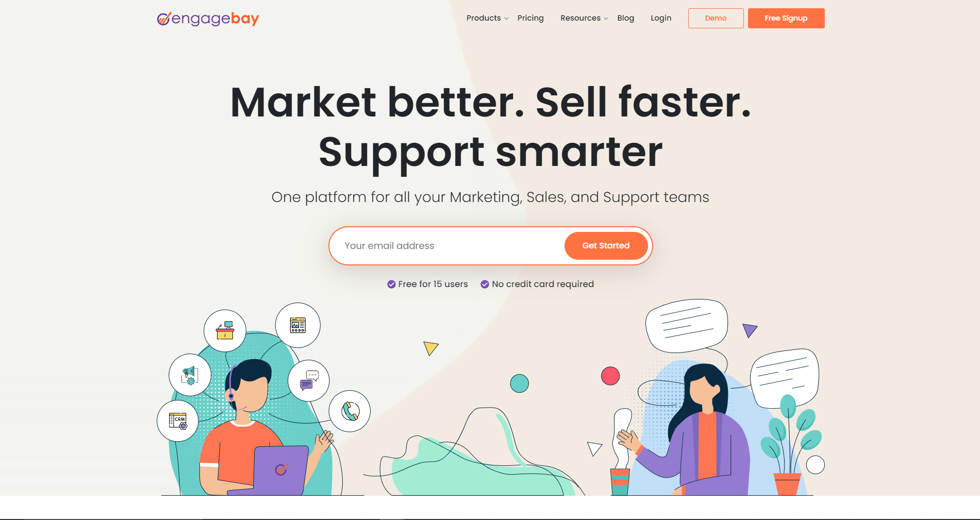The width and height of the screenshot is (980, 520).
Task: Select the megaphone marketing icon
Action: coord(190,375)
